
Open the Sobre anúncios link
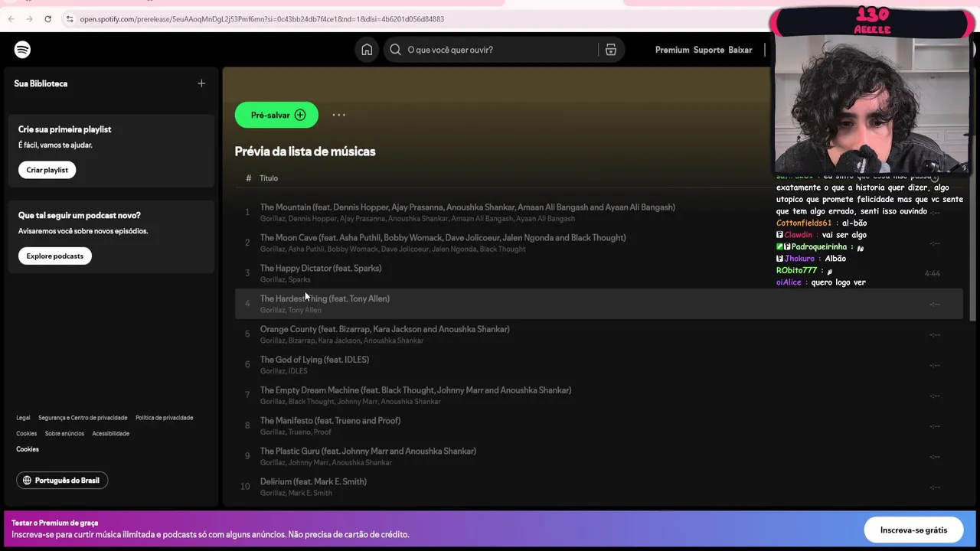[x=64, y=433]
